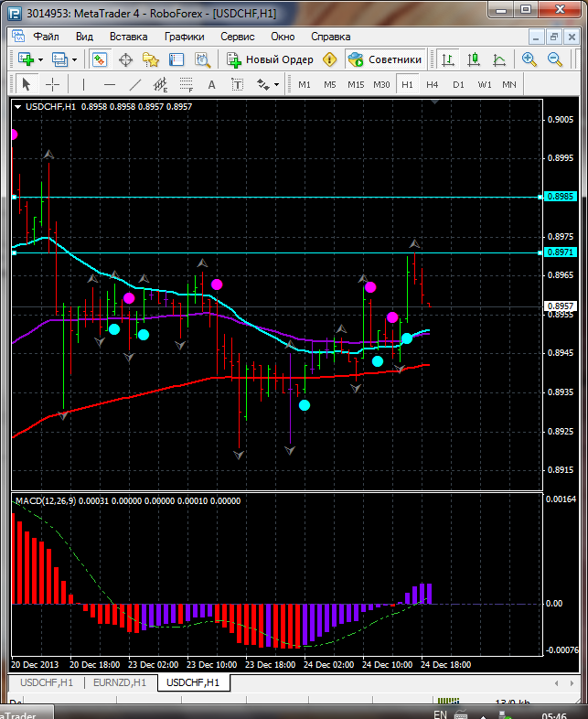
Task: Switch to M30 timeframe
Action: coord(381,85)
